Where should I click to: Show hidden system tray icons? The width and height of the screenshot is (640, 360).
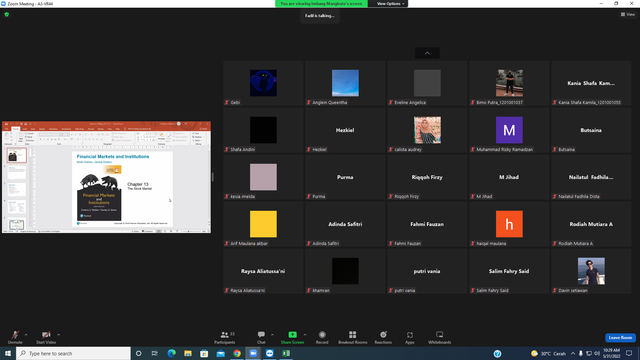[x=573, y=353]
